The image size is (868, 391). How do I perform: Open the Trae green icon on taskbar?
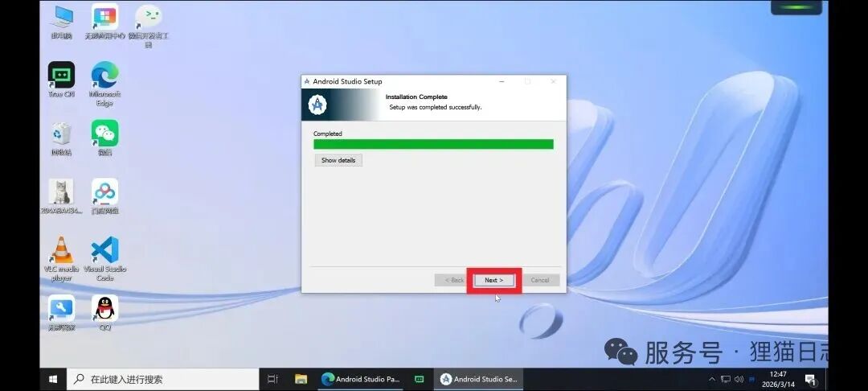click(420, 380)
